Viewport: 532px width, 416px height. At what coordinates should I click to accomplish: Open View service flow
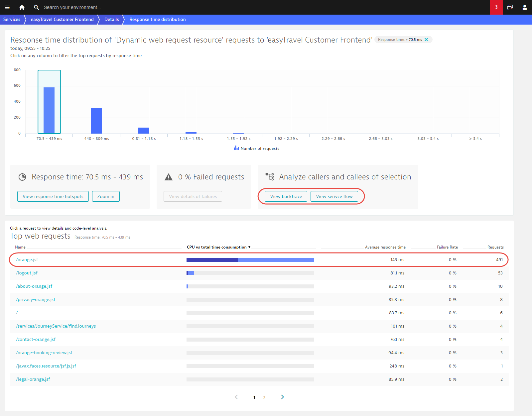334,196
